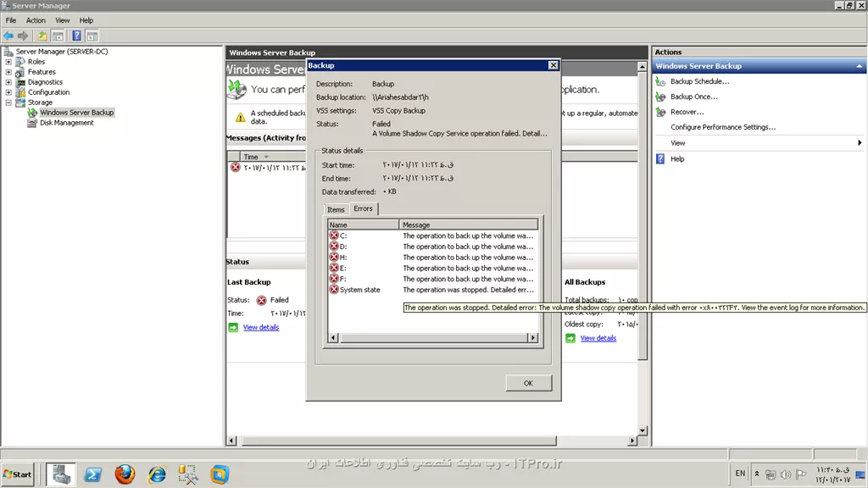Click the Message column header
This screenshot has height=488, width=868.
(x=468, y=225)
